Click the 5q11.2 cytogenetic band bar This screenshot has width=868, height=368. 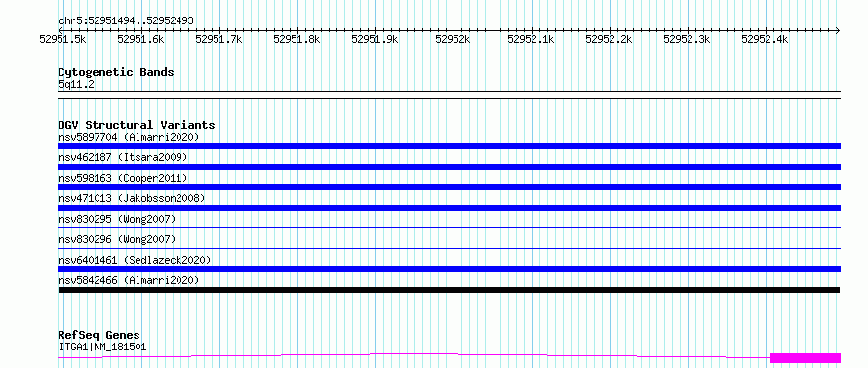pos(449,95)
